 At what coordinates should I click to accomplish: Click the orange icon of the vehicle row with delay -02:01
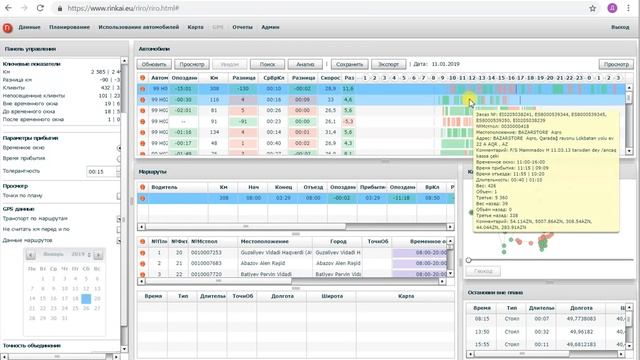tap(142, 111)
